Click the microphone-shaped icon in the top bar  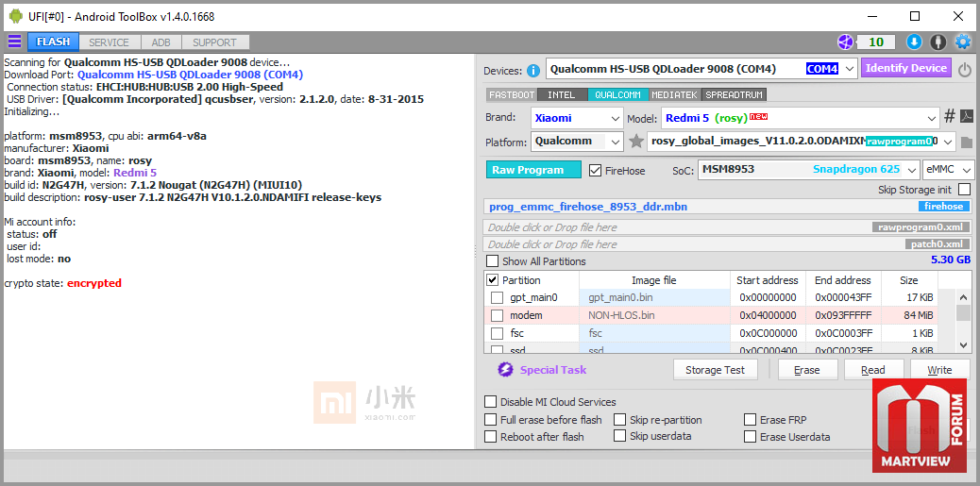coord(938,42)
